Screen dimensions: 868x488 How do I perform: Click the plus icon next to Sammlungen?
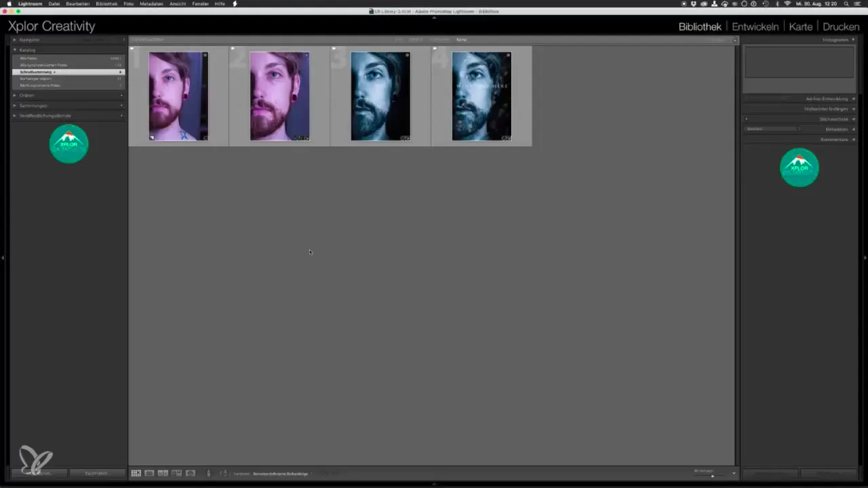click(x=121, y=106)
